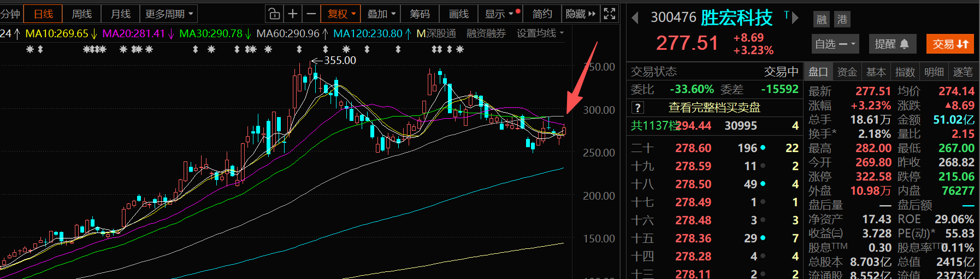The image size is (980, 279).
Task: Click stock name 胜宏科技
Action: pyautogui.click(x=736, y=18)
